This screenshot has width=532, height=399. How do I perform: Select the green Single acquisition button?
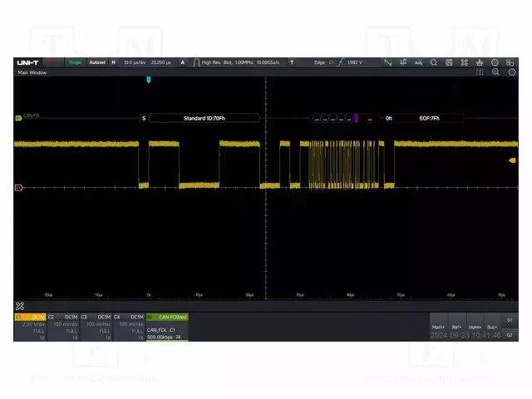click(x=75, y=62)
